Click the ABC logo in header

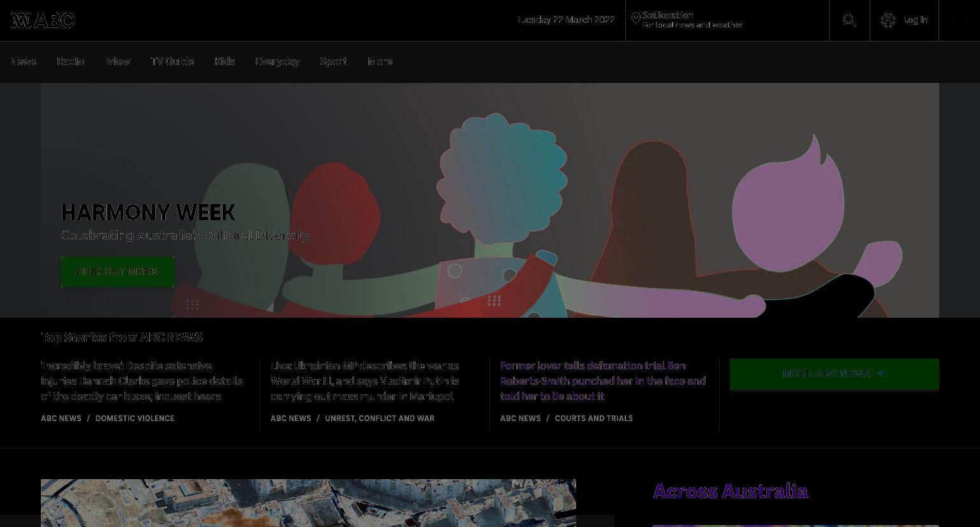pyautogui.click(x=42, y=20)
